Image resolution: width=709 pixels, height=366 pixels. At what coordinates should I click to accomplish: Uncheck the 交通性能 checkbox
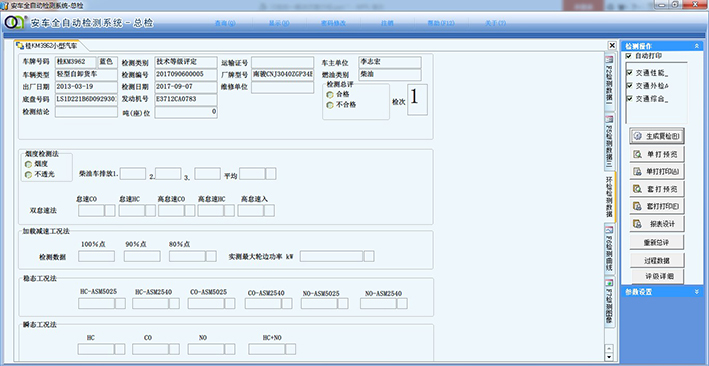629,73
